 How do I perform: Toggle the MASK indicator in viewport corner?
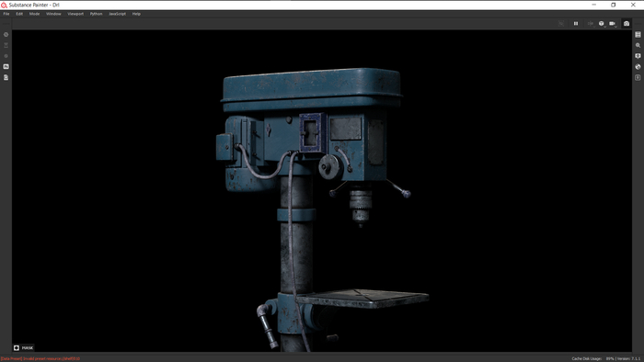click(x=23, y=347)
